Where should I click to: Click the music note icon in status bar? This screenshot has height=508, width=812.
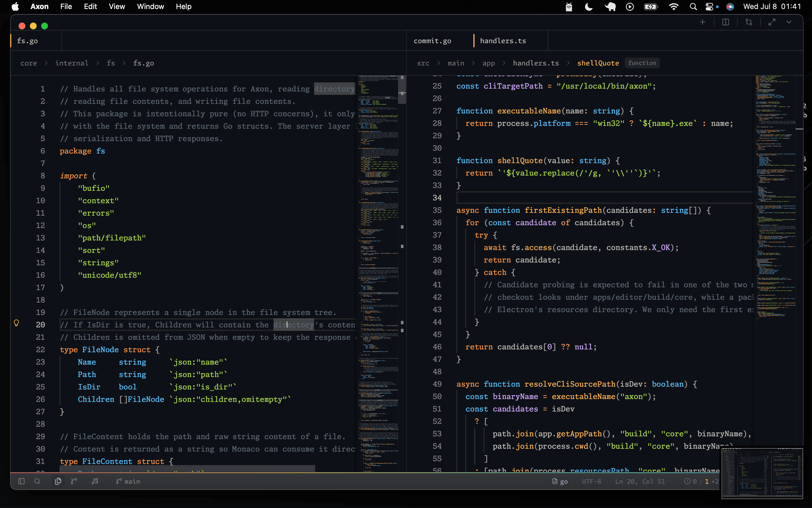click(95, 481)
